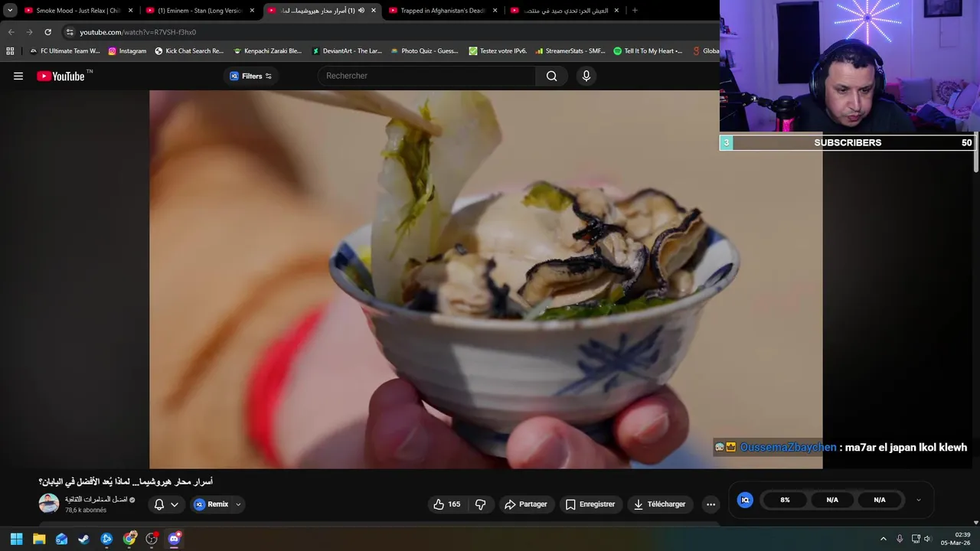980x551 pixels.
Task: Open FC Ultimate Team bookmark
Action: [64, 51]
